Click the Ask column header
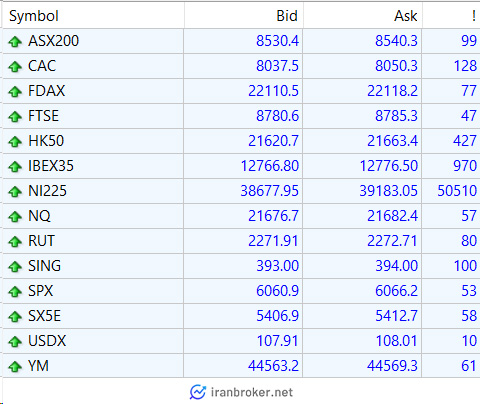This screenshot has height=404, width=480. [363, 16]
